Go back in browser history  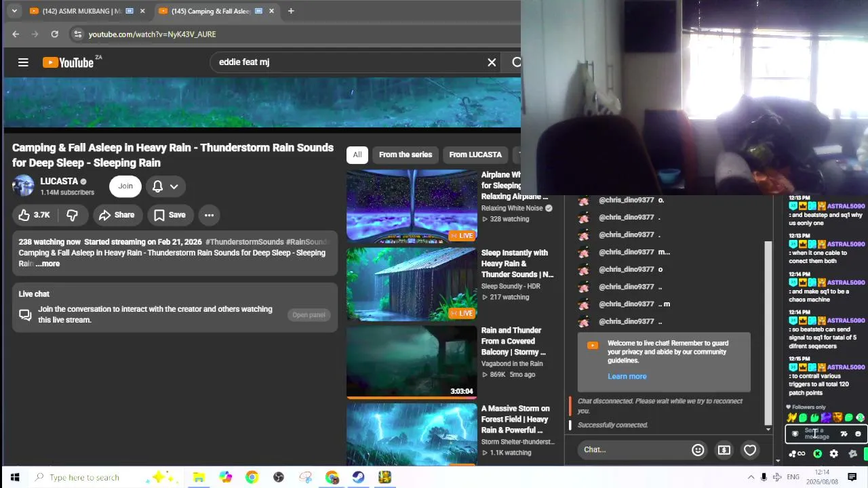click(16, 34)
